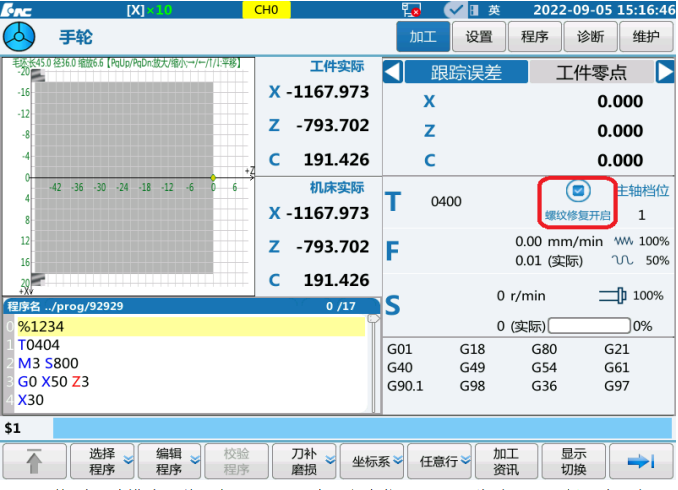Click the G01 modal code
Image resolution: width=678 pixels, height=490 pixels.
(x=400, y=349)
